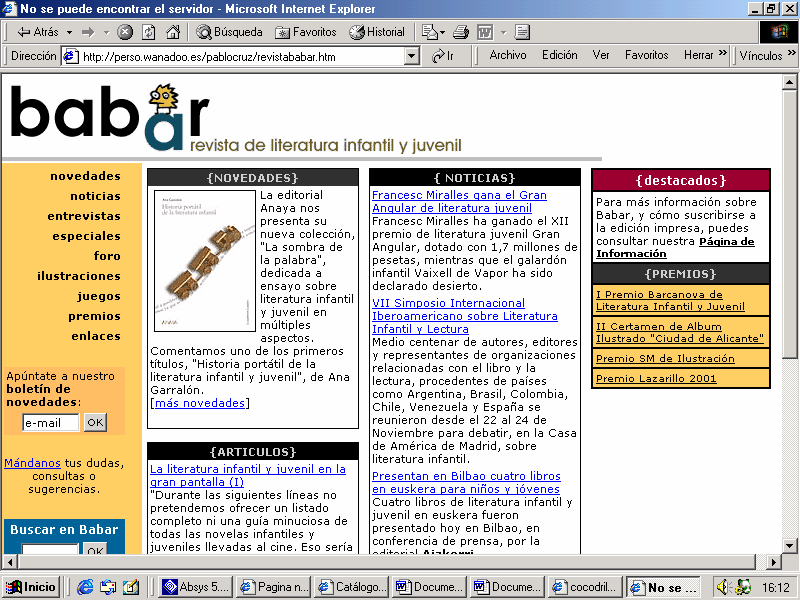800x600 pixels.
Task: Open the Atrás history dropdown arrow
Action: pyautogui.click(x=69, y=32)
